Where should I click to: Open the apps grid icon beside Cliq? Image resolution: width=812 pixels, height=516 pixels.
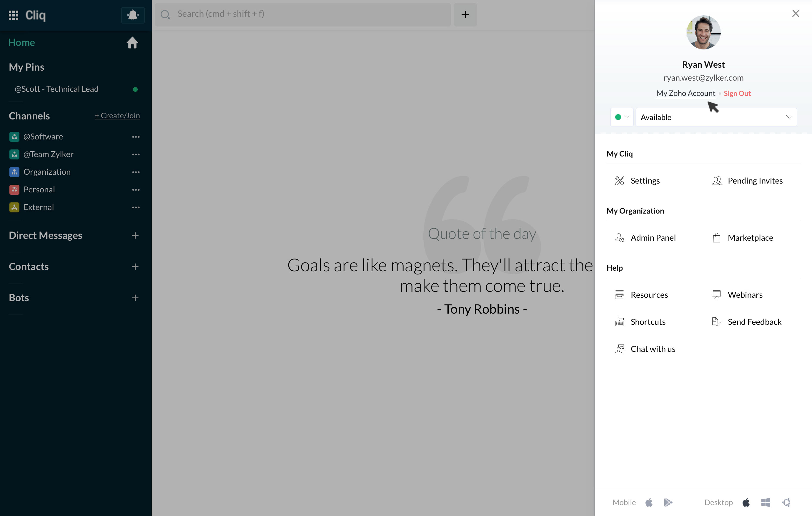pyautogui.click(x=13, y=15)
